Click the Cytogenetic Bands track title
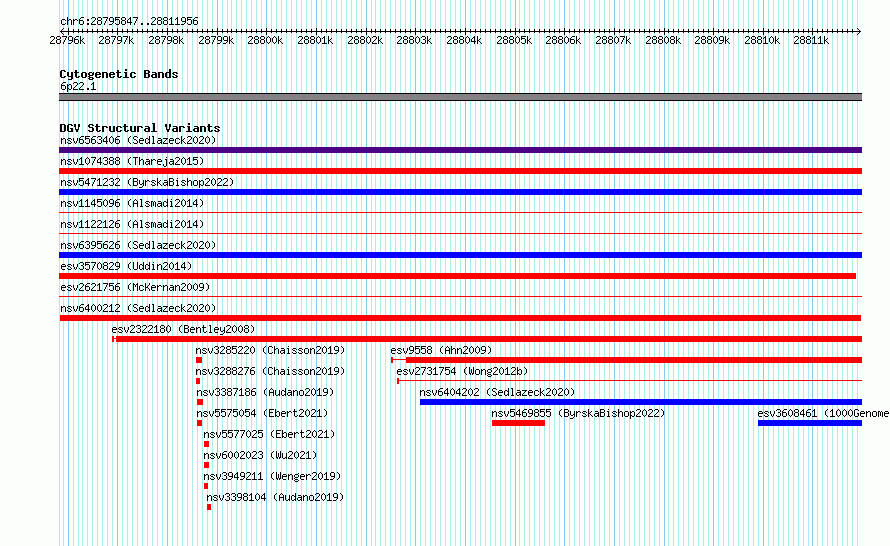 119,74
